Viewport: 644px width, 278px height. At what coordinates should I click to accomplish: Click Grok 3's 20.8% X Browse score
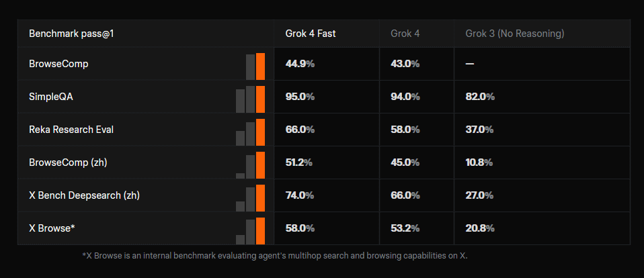coord(479,228)
